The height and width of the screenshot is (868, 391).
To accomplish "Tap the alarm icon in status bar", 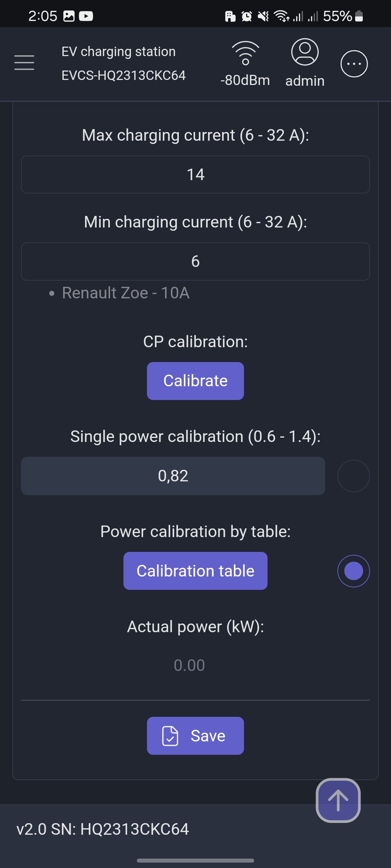I will (247, 16).
